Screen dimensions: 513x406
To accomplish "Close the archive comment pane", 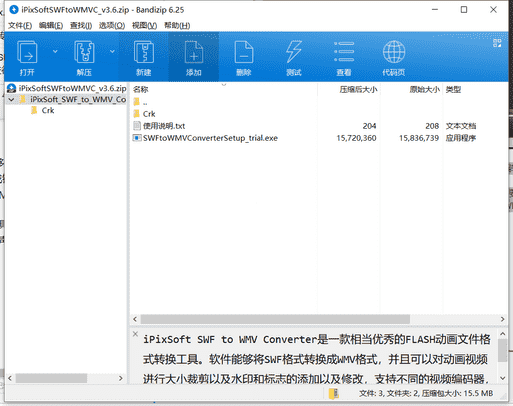I will coord(135,334).
